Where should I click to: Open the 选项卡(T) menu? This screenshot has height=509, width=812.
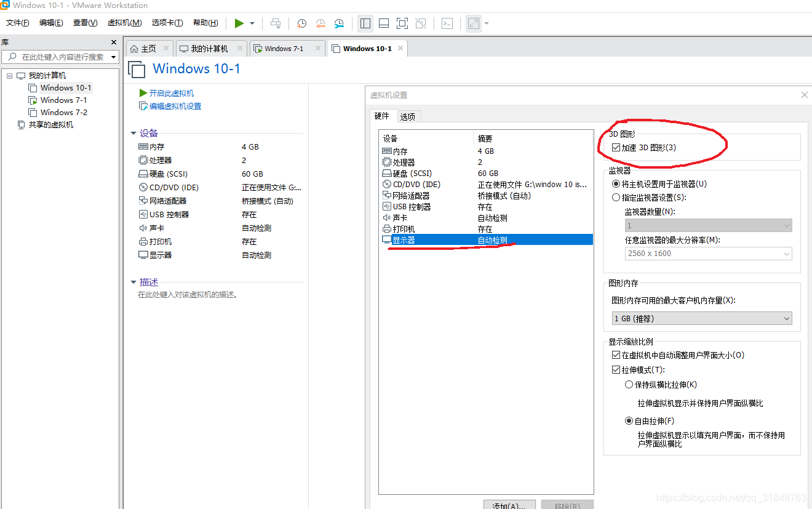coord(167,23)
